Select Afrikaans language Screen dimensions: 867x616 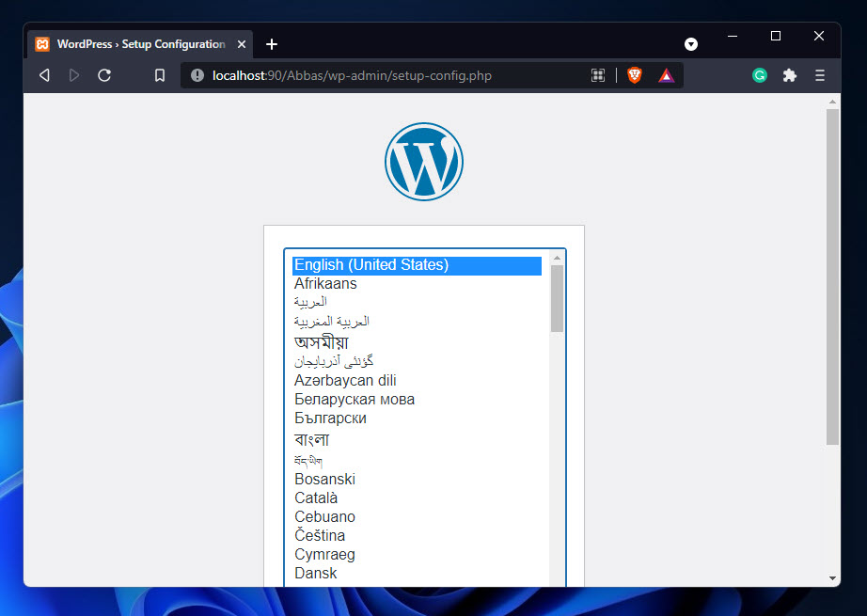(417, 284)
